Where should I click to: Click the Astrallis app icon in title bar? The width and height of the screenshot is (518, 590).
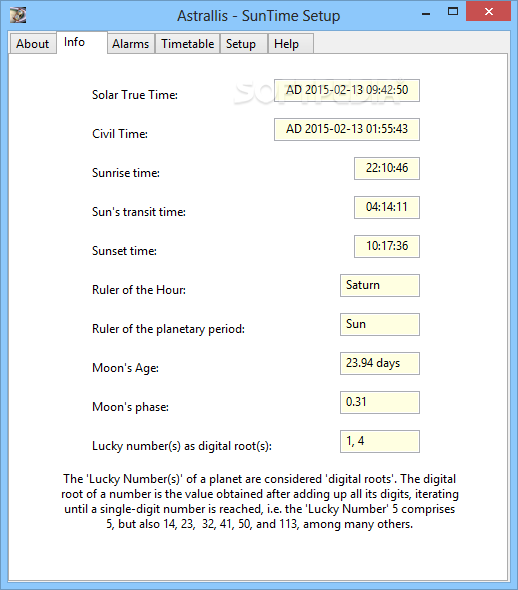point(18,15)
